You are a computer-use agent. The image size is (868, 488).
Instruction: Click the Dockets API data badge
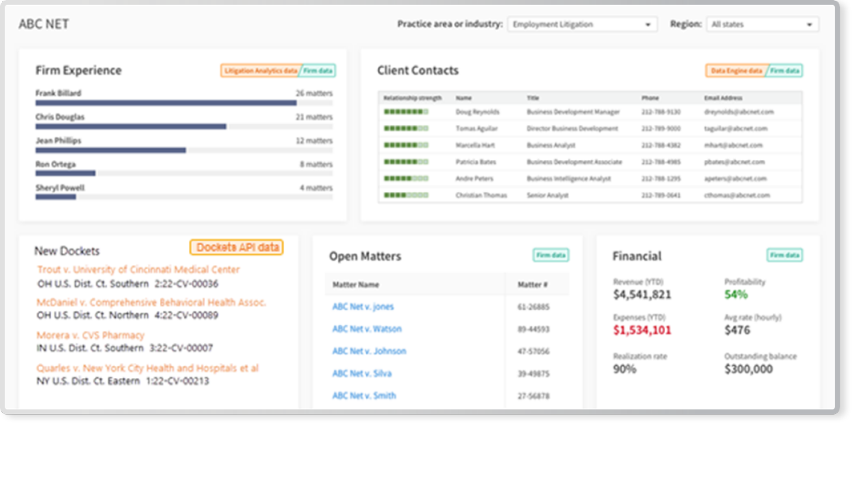[x=237, y=247]
